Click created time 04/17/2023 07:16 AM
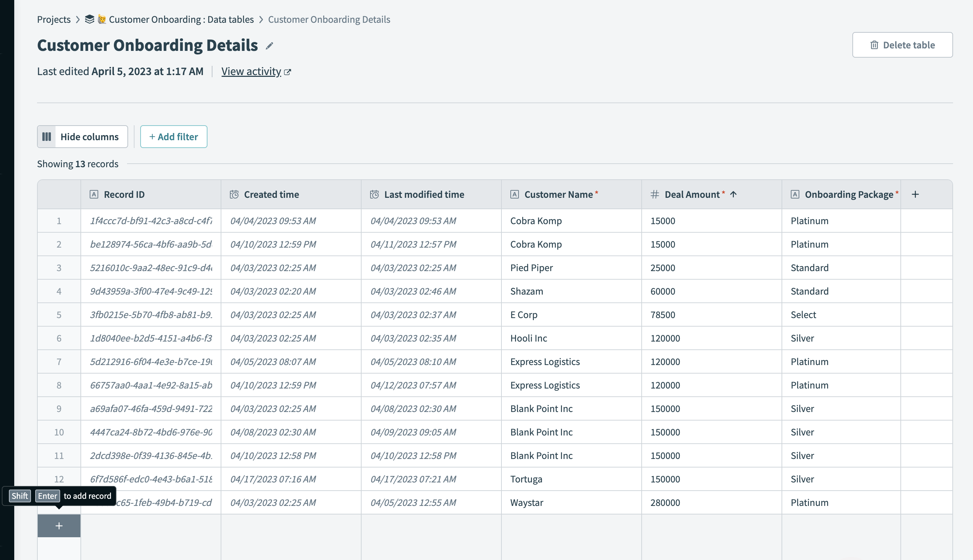 pos(291,479)
